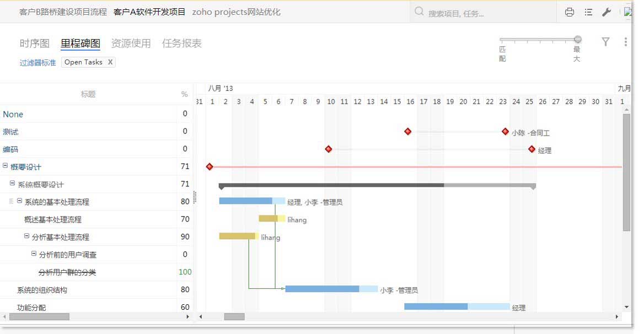The image size is (644, 334).
Task: Click the 功能分配 blue Gantt bar
Action: (x=457, y=307)
